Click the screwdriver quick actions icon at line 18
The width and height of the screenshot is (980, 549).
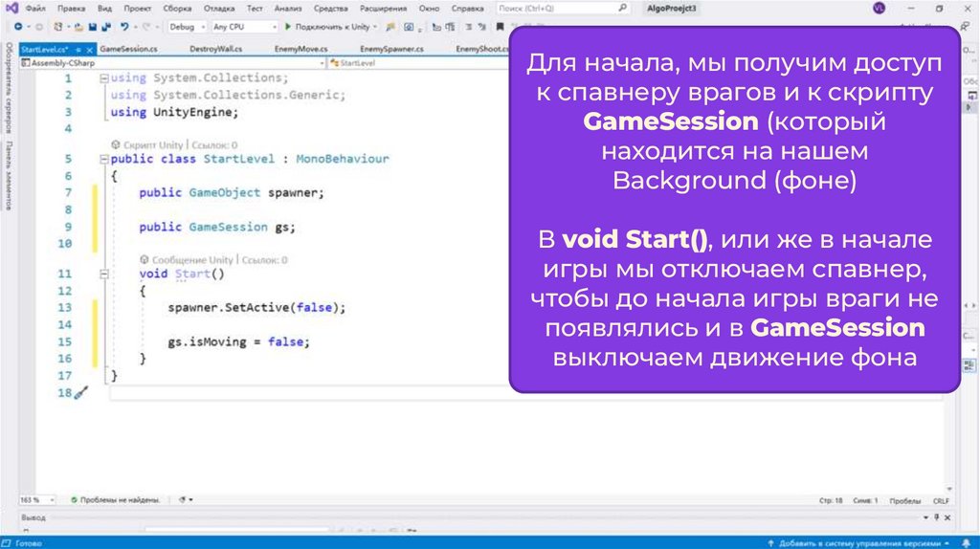point(81,393)
